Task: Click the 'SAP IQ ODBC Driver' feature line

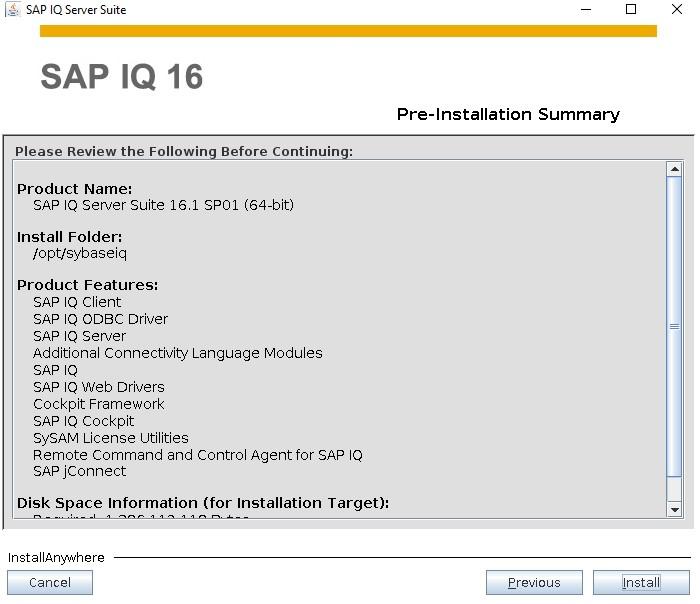Action: [x=100, y=319]
